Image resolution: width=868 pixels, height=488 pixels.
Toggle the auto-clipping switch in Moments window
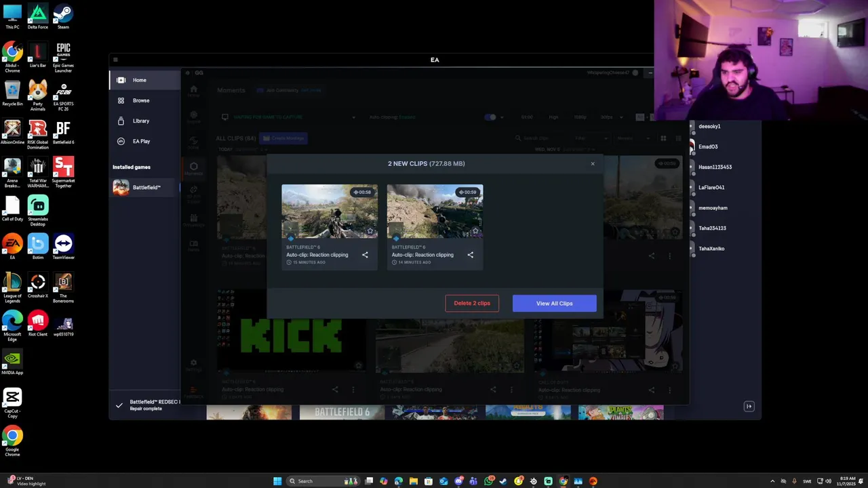pyautogui.click(x=490, y=117)
